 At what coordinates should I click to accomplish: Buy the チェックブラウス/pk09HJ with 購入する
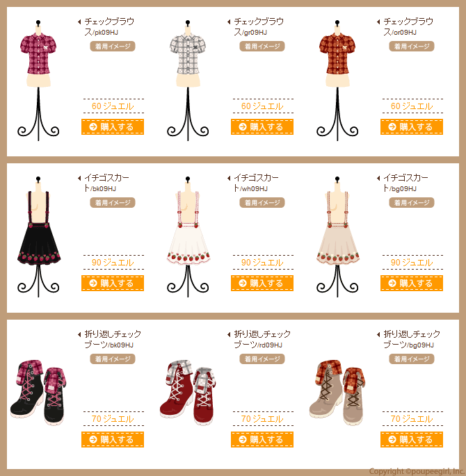pos(113,127)
